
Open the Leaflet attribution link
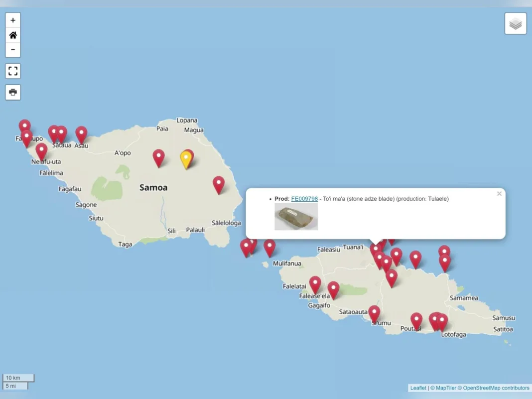click(x=418, y=388)
